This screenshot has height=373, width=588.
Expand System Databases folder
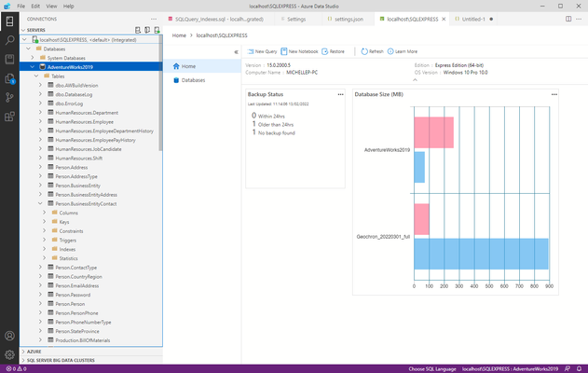(33, 58)
